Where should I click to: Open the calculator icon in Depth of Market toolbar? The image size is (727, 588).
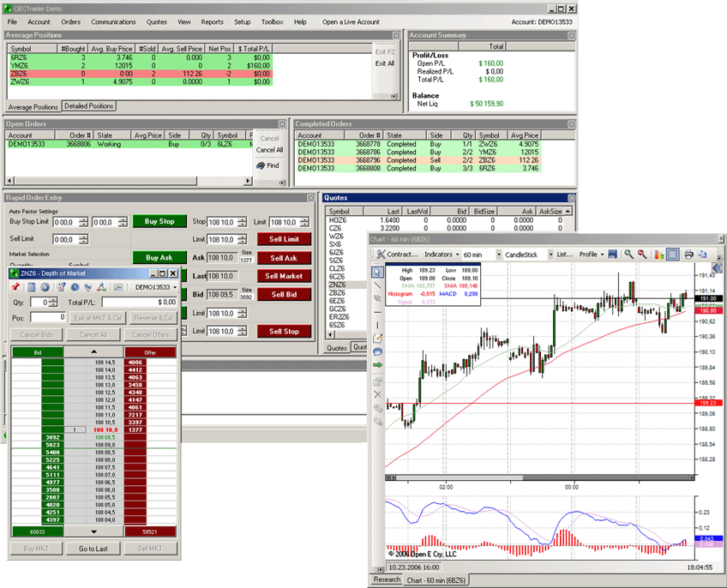pos(32,287)
